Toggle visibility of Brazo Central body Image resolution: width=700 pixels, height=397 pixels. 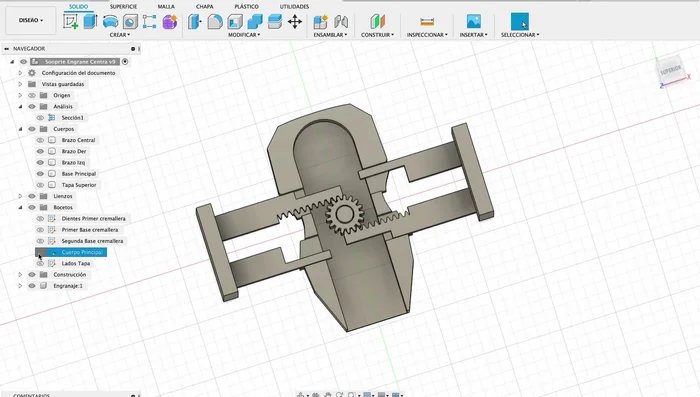[40, 140]
